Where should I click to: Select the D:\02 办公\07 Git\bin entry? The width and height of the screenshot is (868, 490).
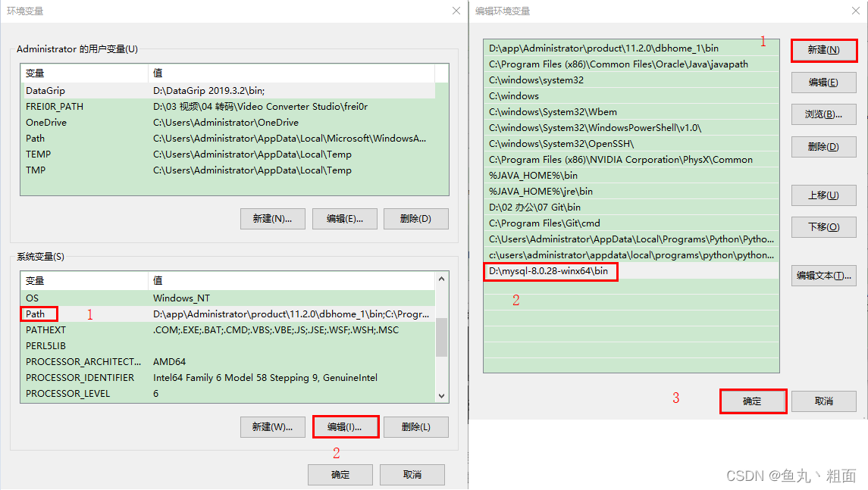pos(631,208)
